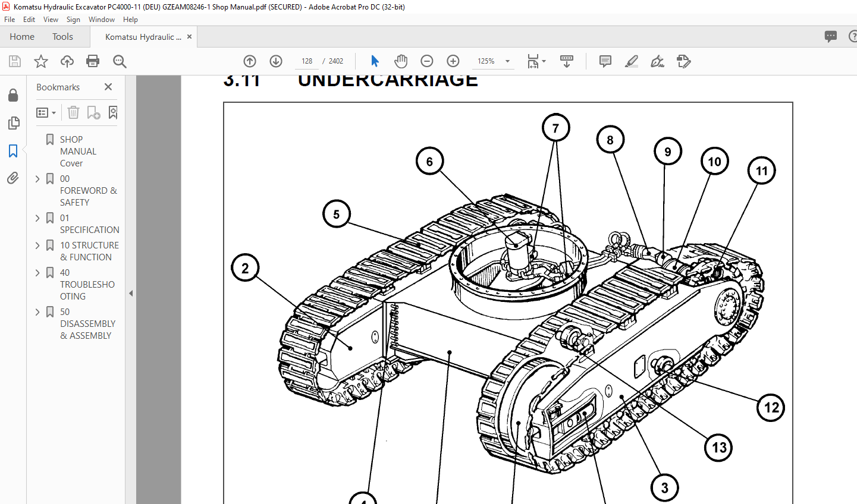The height and width of the screenshot is (504, 857).
Task: Click the page number field 128
Action: tap(307, 61)
